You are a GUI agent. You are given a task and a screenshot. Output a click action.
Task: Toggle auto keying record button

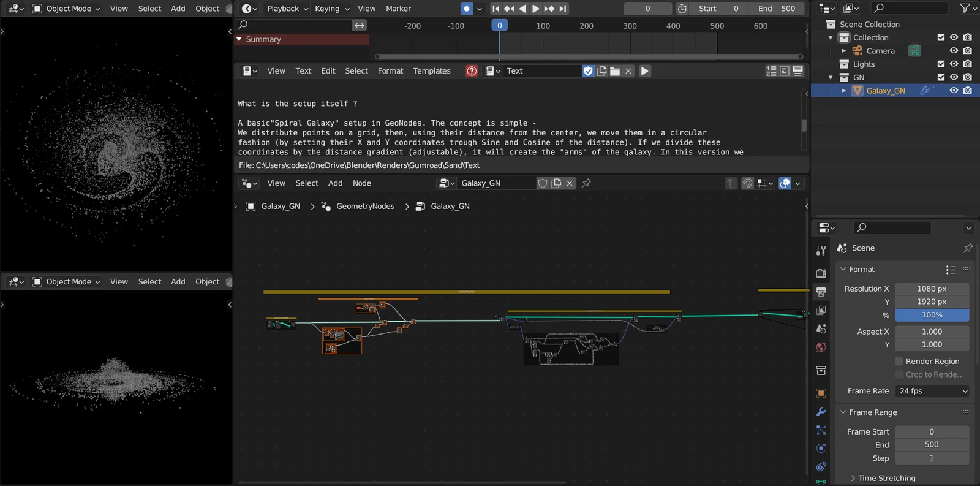[467, 9]
